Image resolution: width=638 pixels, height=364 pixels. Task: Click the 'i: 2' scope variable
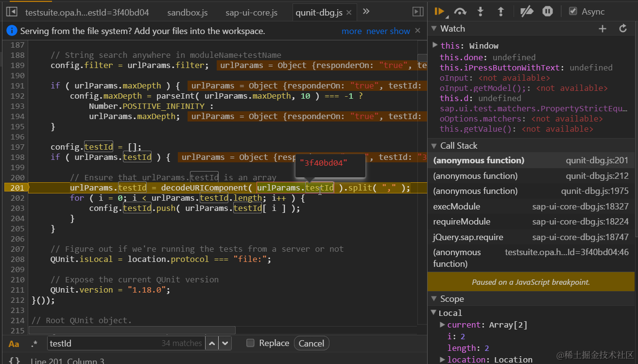[x=456, y=336]
